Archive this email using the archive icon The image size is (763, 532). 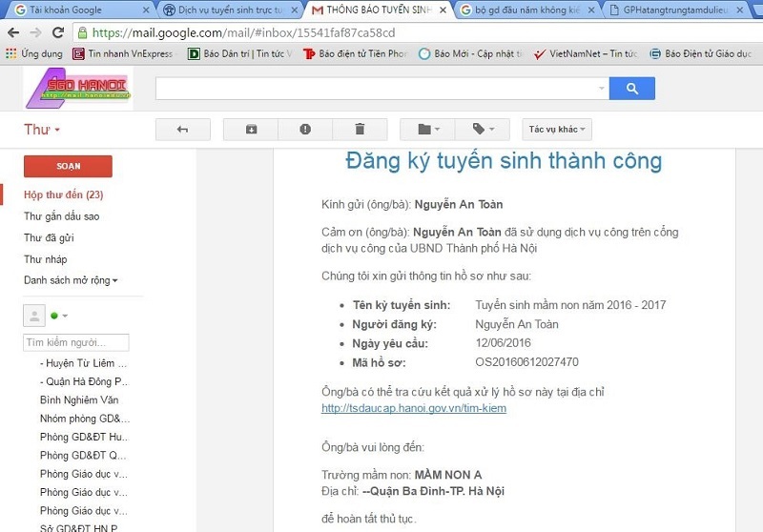(x=251, y=129)
